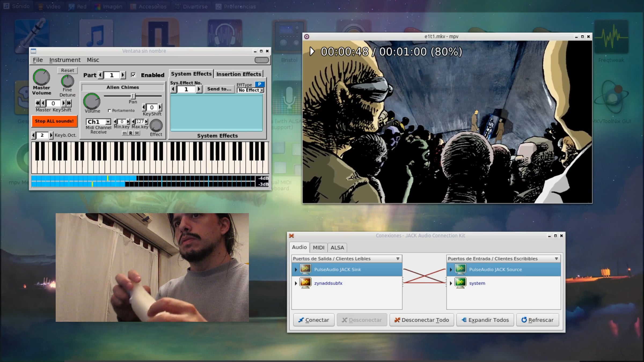Click the PulseAudio JACK Source icon
644x362 pixels.
coord(460,269)
